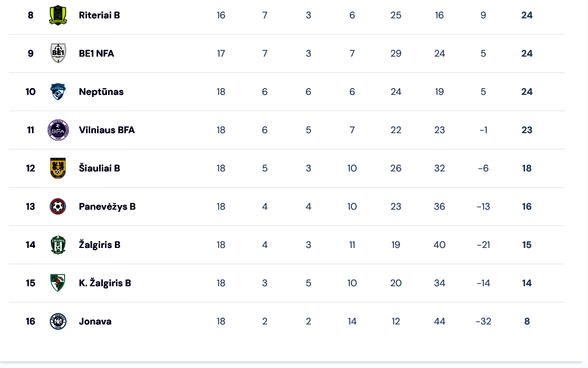588x368 pixels.
Task: Click the Žalgiris B team name
Action: [x=100, y=245]
